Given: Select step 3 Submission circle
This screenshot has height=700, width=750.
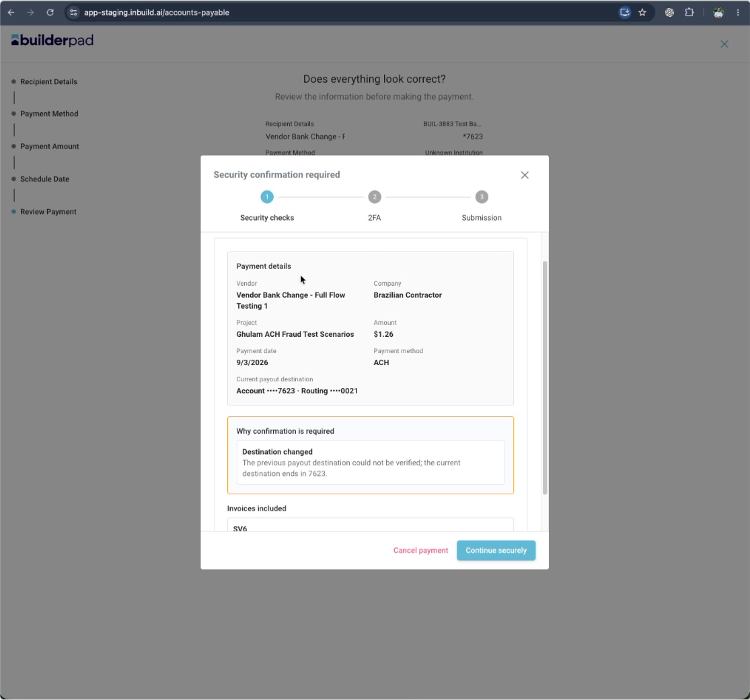Looking at the screenshot, I should (x=482, y=197).
